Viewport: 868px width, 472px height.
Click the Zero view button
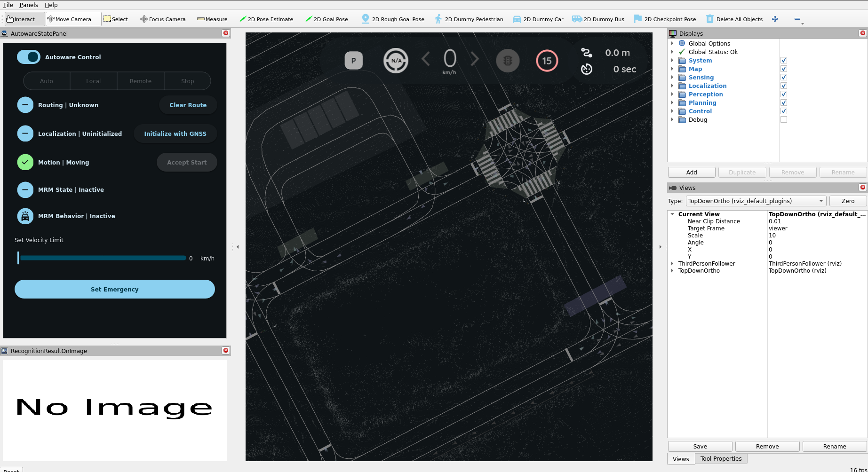point(848,201)
